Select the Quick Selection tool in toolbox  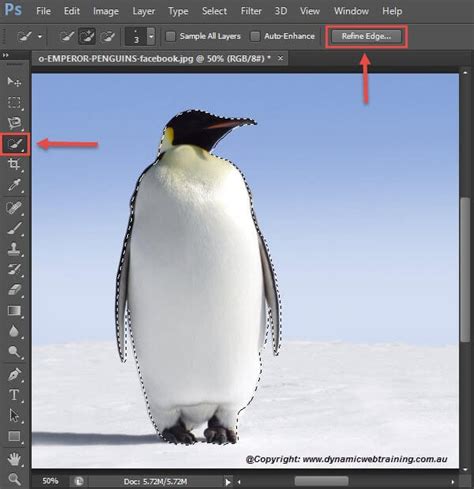15,144
